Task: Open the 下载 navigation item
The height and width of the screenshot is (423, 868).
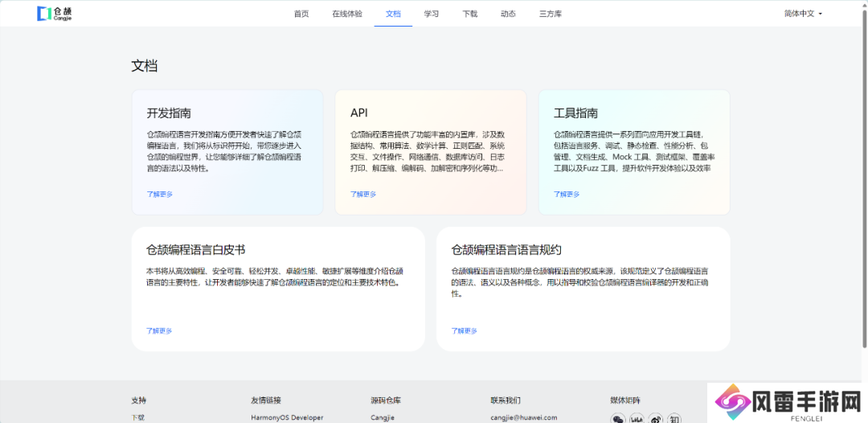Action: [470, 14]
